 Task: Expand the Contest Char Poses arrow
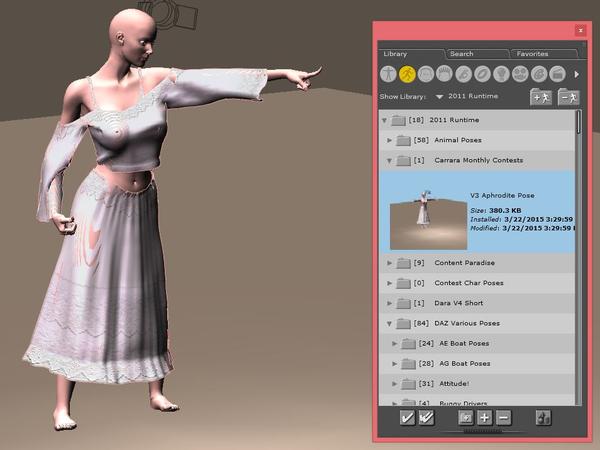(390, 283)
